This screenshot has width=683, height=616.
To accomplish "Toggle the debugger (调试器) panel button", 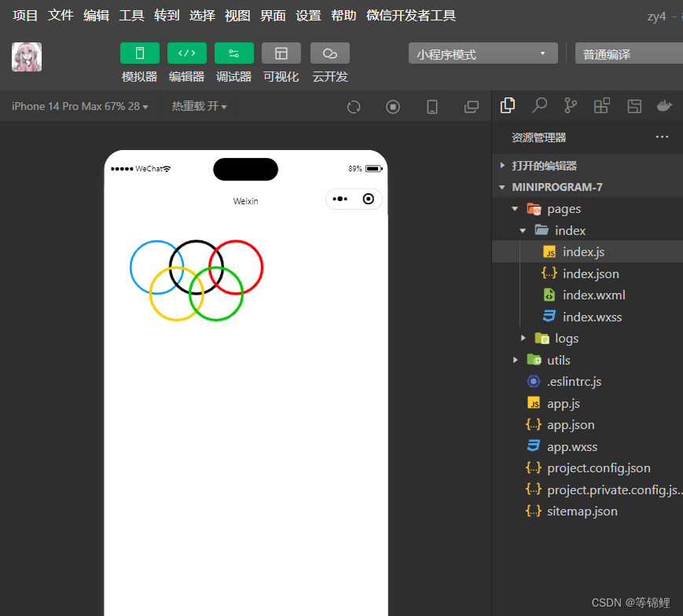I will pos(234,53).
